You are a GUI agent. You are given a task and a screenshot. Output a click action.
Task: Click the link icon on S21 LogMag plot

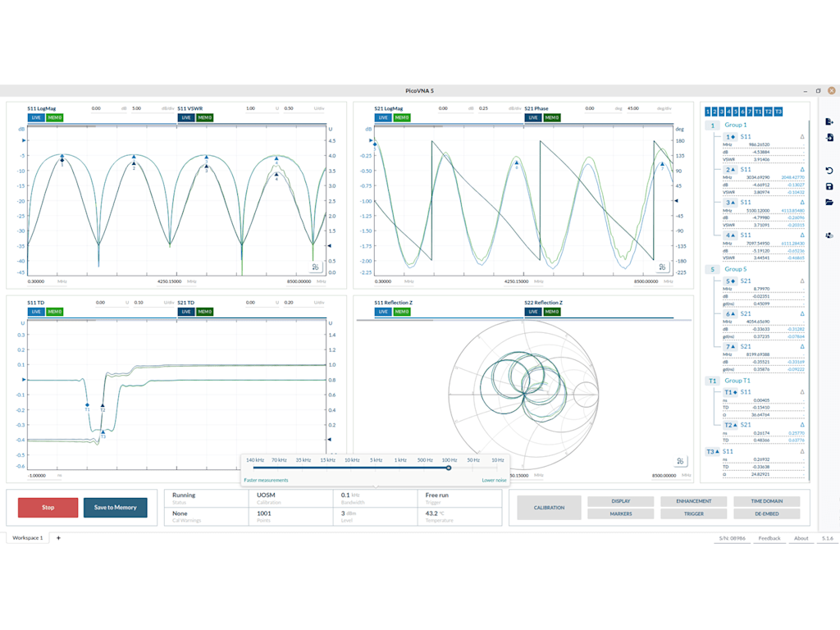click(663, 267)
